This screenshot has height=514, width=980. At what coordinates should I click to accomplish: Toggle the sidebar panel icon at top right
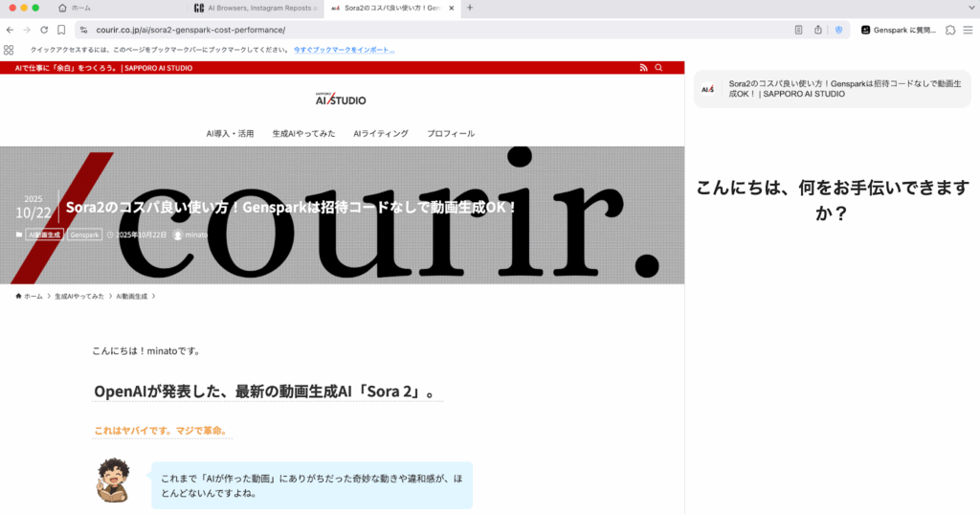pos(968,30)
